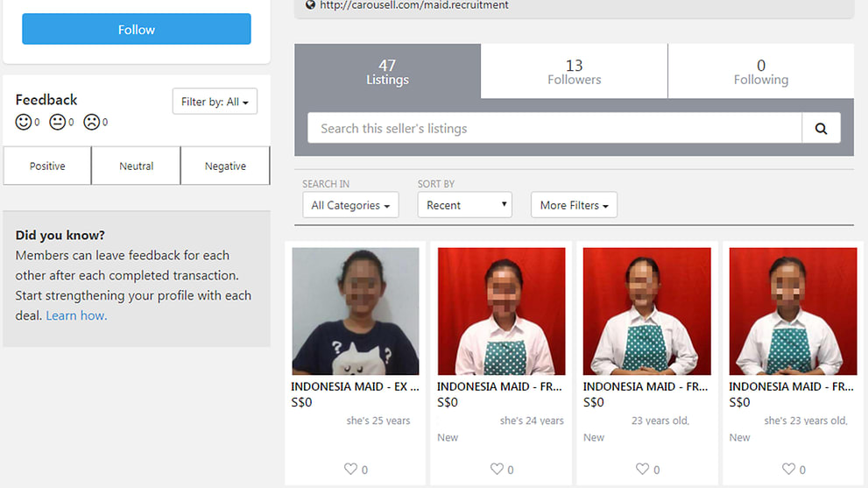The width and height of the screenshot is (868, 488).
Task: Click the sad face negative feedback icon
Action: click(x=91, y=122)
